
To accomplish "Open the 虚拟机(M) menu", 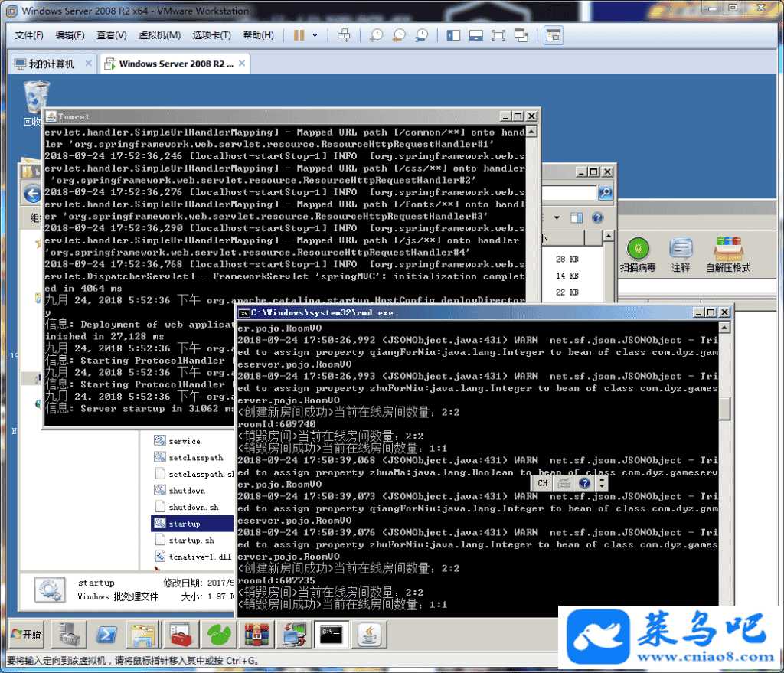I will (x=159, y=35).
